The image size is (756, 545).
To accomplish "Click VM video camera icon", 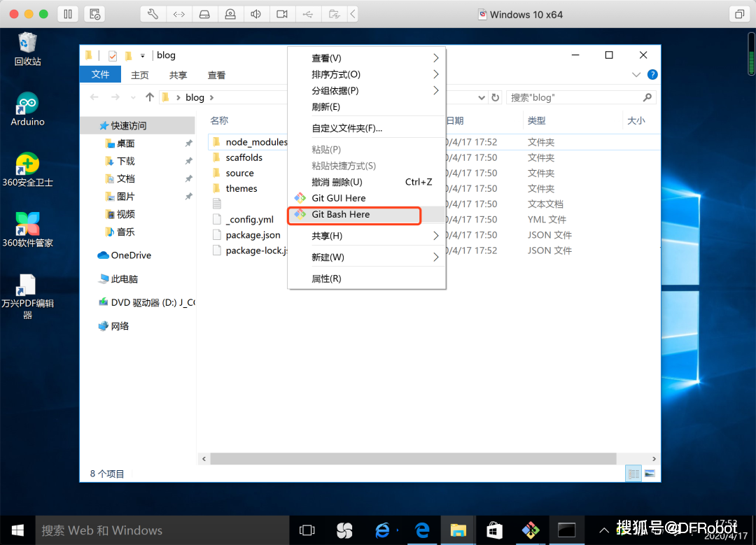I will [282, 14].
